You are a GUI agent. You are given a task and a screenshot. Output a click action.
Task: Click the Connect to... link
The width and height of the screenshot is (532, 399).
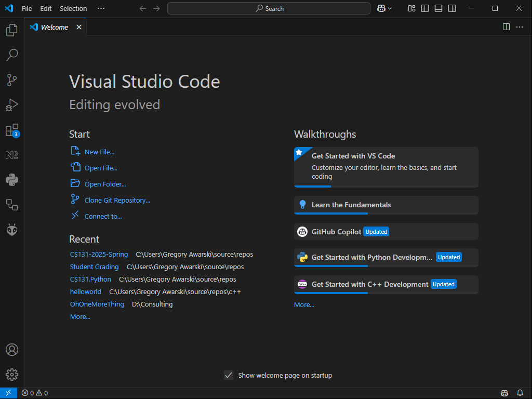click(x=103, y=217)
